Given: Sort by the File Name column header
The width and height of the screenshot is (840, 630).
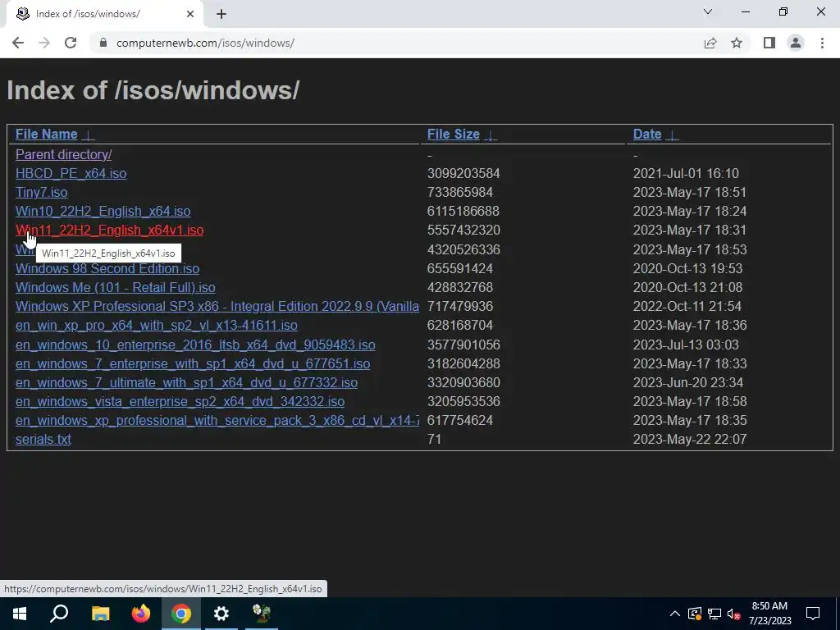Looking at the screenshot, I should click(x=46, y=134).
